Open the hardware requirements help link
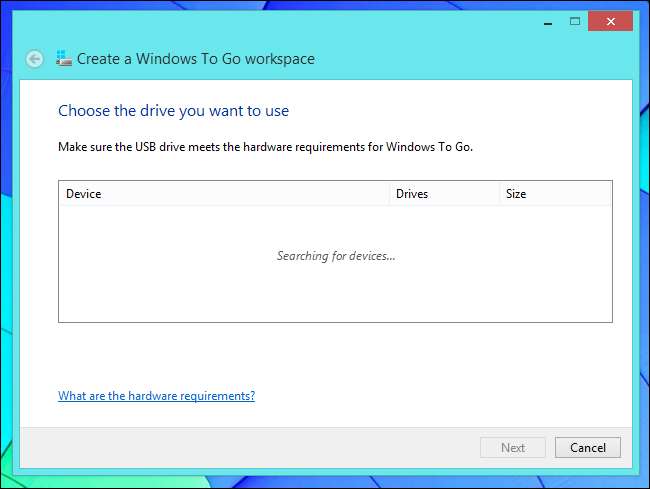 coord(156,396)
